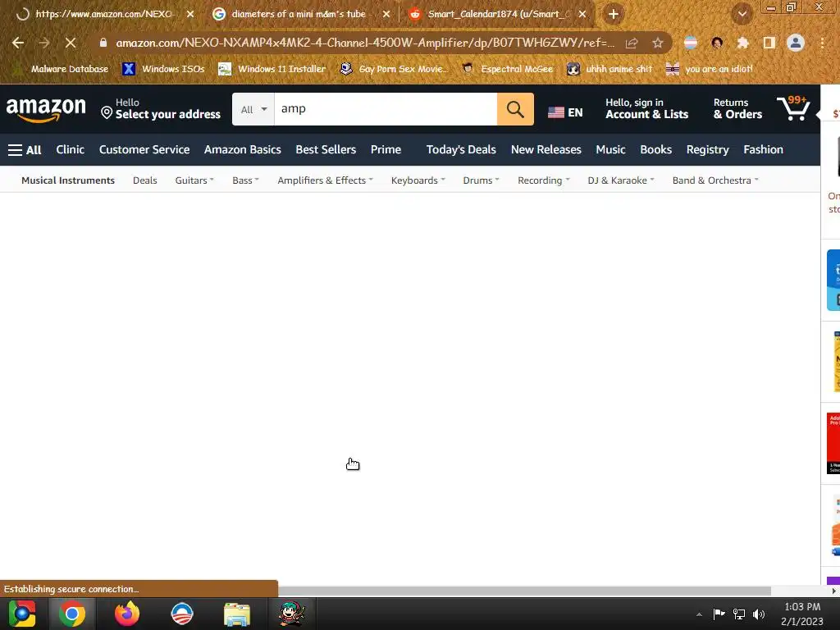Click the share page icon in address bar
The height and width of the screenshot is (630, 840).
coord(632,43)
